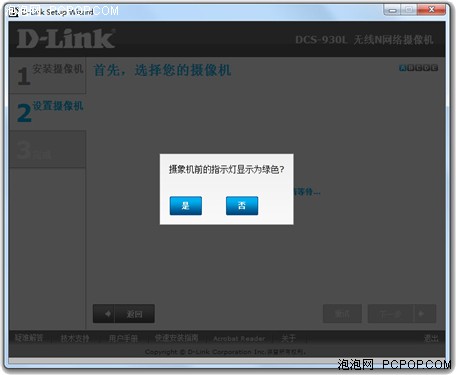
Task: Open the 技术支持 tech support link
Action: pos(75,338)
